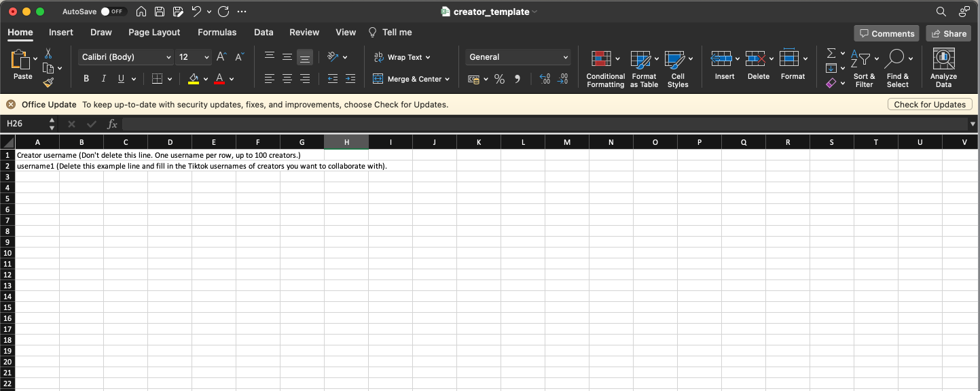Click the Analyze Data icon
980x391 pixels.
click(943, 68)
